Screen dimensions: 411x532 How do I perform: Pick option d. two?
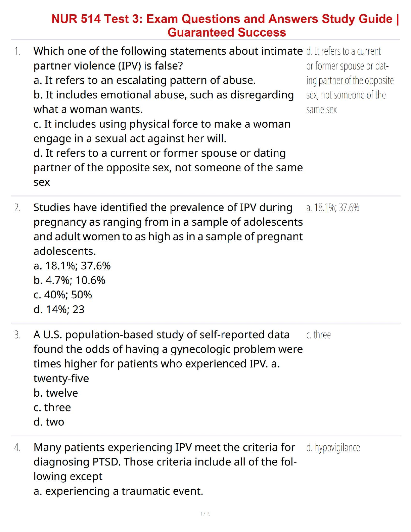pos(49,422)
